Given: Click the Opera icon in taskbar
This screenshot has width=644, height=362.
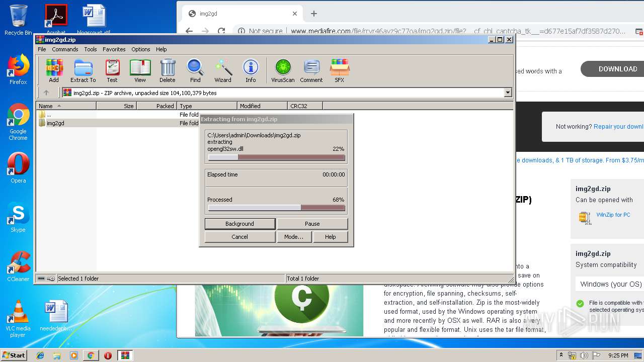Looking at the screenshot, I should (108, 355).
